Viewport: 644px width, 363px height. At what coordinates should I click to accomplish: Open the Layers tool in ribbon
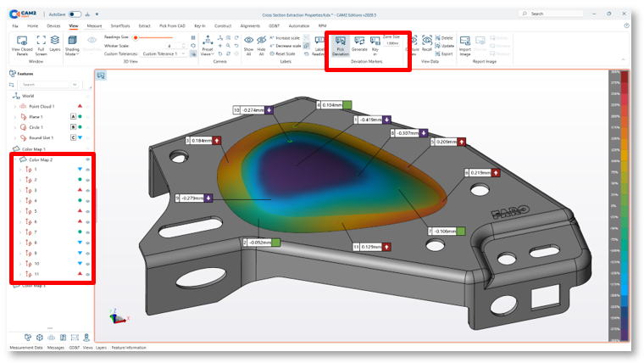54,43
